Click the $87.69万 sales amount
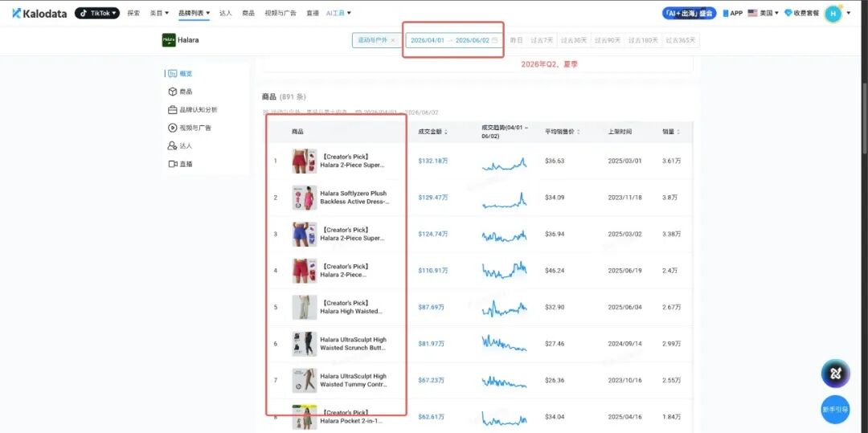868x433 pixels. coord(431,307)
